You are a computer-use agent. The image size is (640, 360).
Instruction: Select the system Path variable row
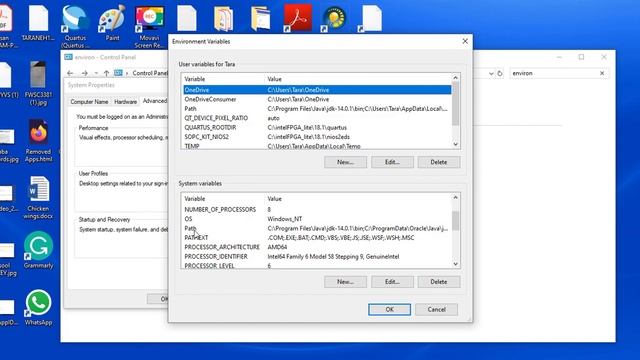[317, 228]
